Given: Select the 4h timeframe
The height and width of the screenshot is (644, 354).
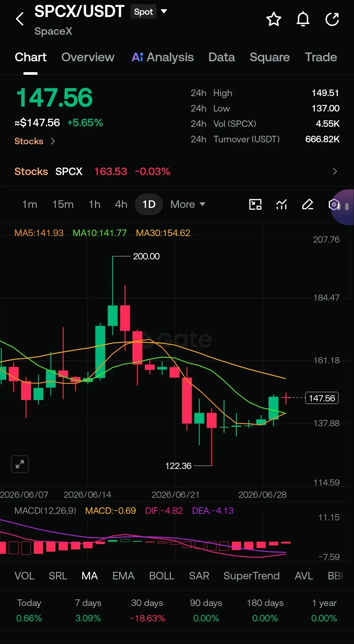Looking at the screenshot, I should (121, 204).
